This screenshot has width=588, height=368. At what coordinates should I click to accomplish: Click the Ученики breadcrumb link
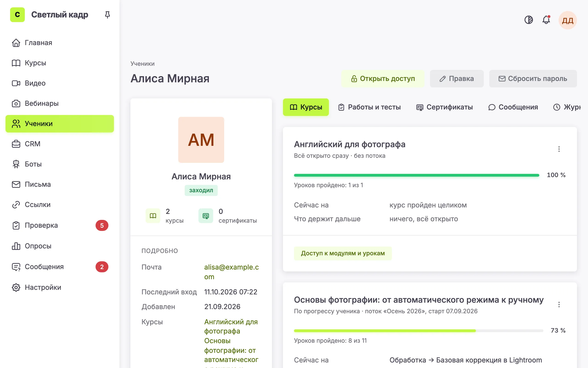pyautogui.click(x=142, y=63)
